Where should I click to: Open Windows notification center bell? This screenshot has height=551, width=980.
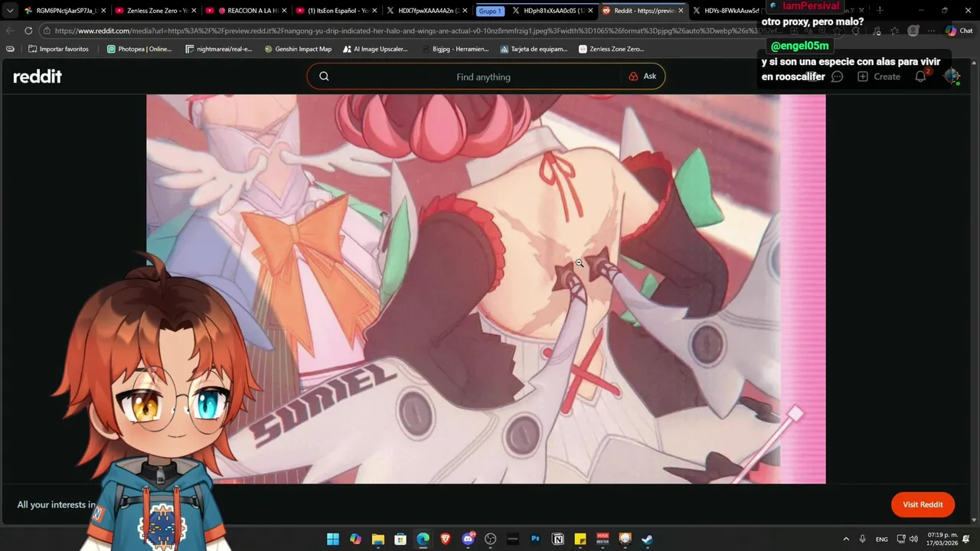966,539
